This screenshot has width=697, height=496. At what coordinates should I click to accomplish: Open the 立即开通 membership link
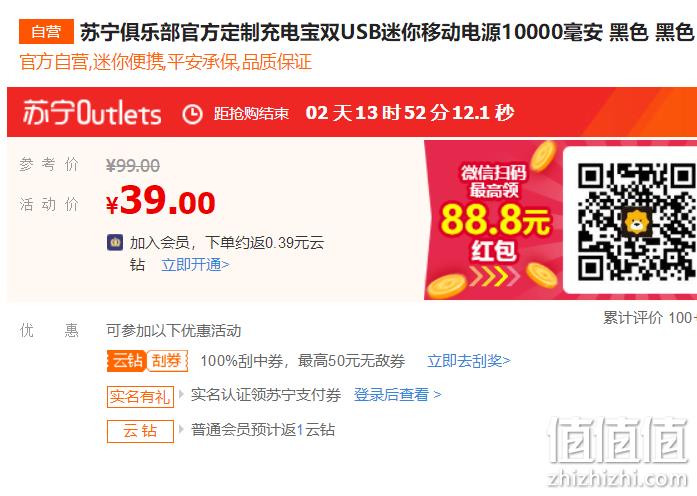(196, 265)
